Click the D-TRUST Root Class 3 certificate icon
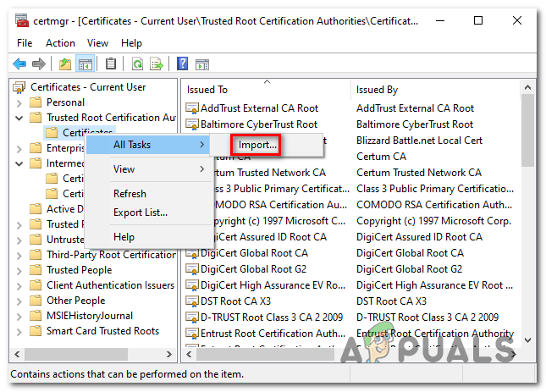The height and width of the screenshot is (392, 546). (192, 317)
